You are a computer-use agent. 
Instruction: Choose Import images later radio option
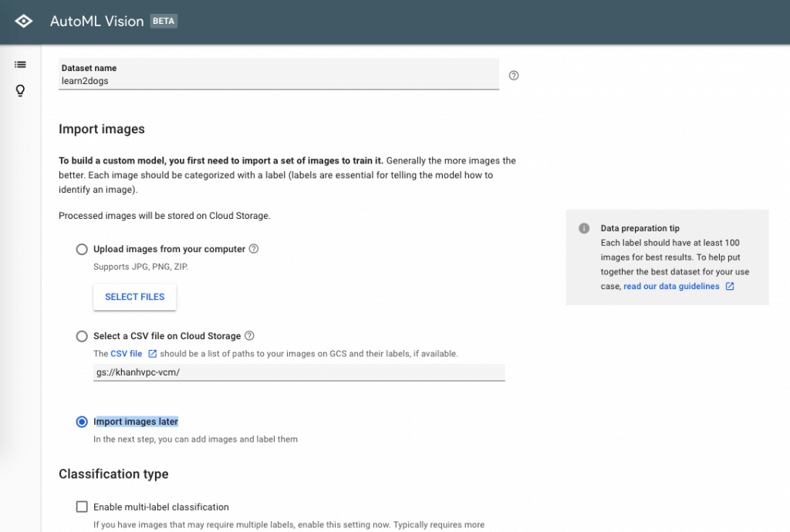tap(82, 422)
